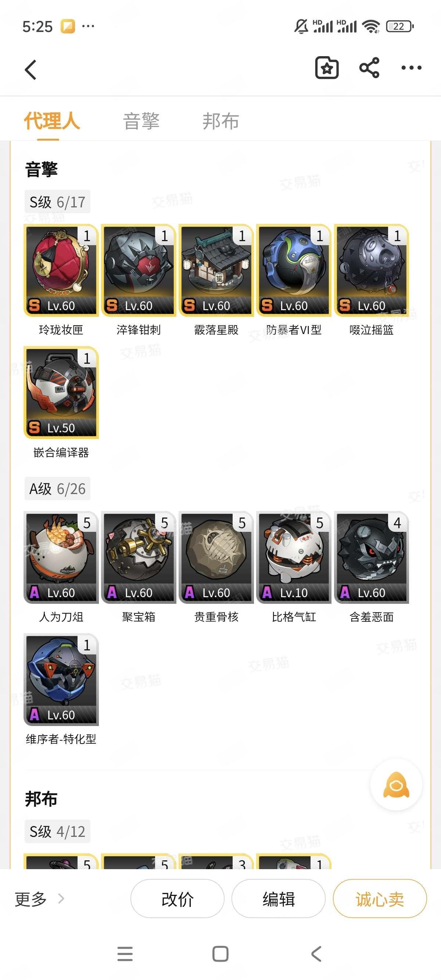441x980 pixels.
Task: Select the 维序者-特化型 engine thumbnail
Action: pyautogui.click(x=61, y=679)
